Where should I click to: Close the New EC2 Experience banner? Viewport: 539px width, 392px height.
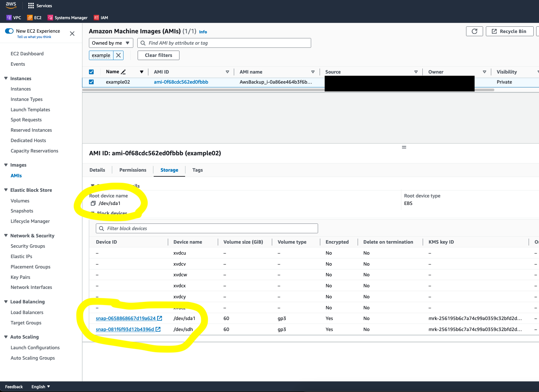point(72,34)
